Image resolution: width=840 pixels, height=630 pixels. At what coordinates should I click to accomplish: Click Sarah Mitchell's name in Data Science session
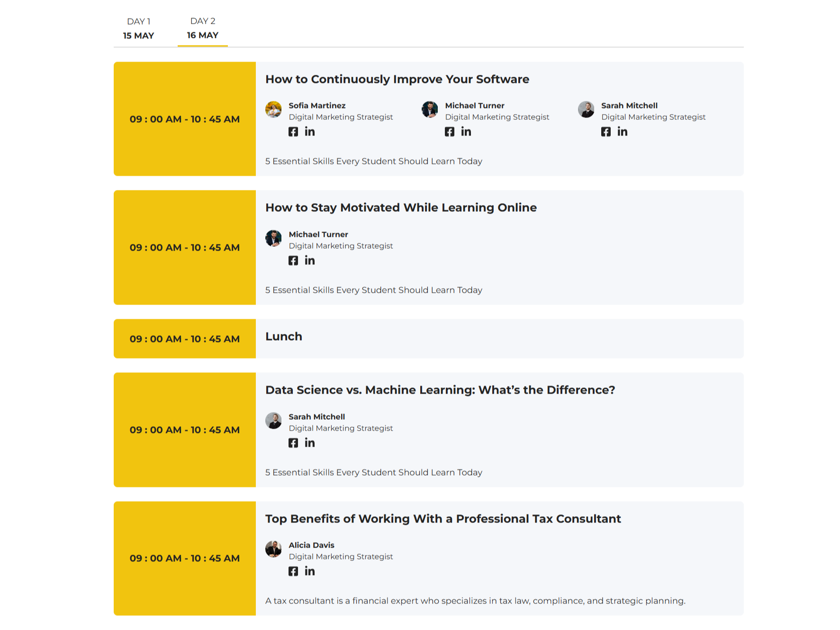(316, 417)
